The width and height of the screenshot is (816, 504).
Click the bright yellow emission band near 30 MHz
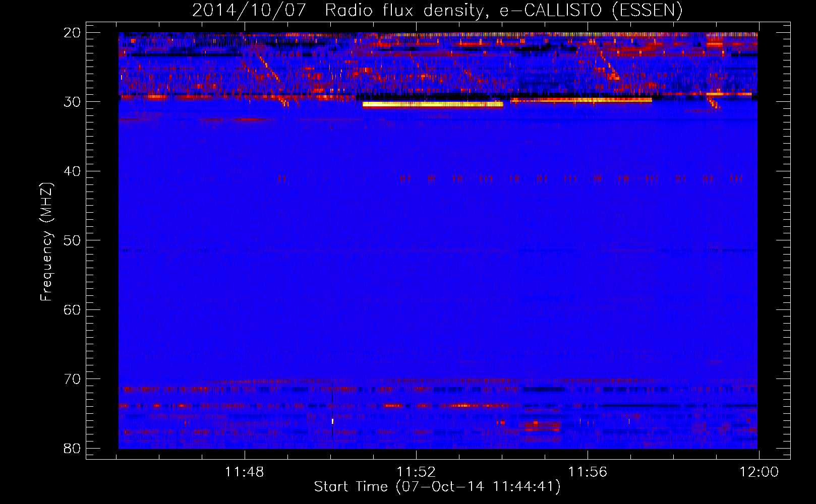[x=433, y=104]
